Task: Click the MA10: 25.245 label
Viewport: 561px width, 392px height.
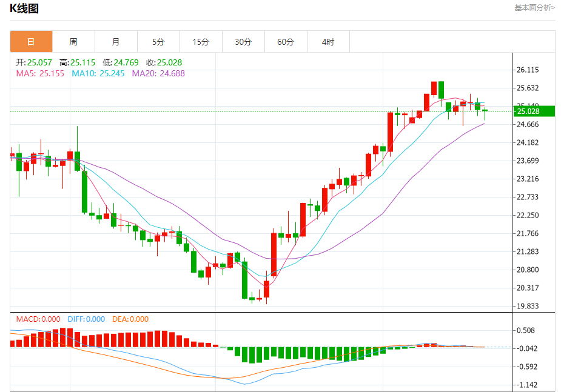Action: [98, 73]
